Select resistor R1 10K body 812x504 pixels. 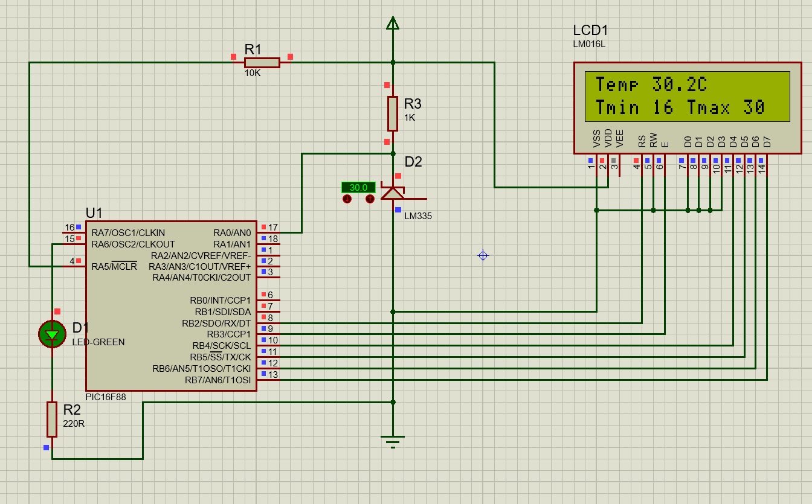(x=262, y=63)
